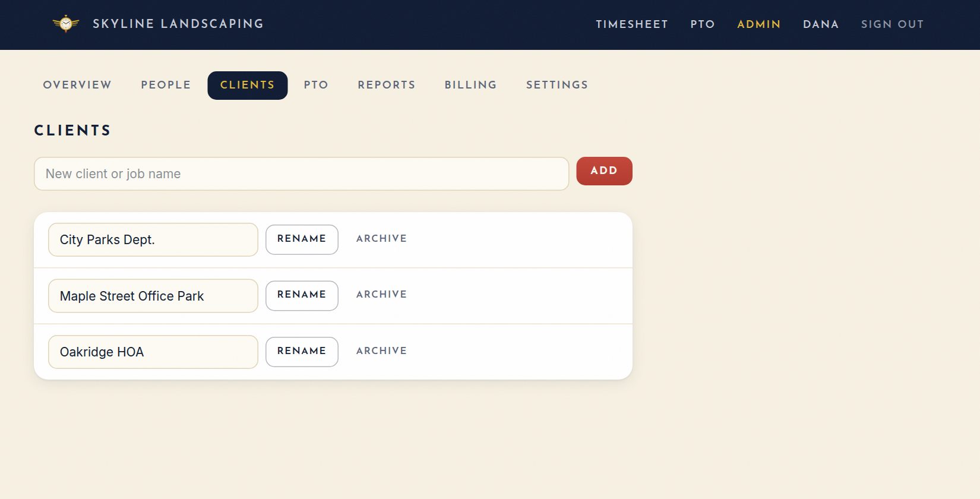980x499 pixels.
Task: Open the Timesheet page in top navigation
Action: pyautogui.click(x=632, y=24)
